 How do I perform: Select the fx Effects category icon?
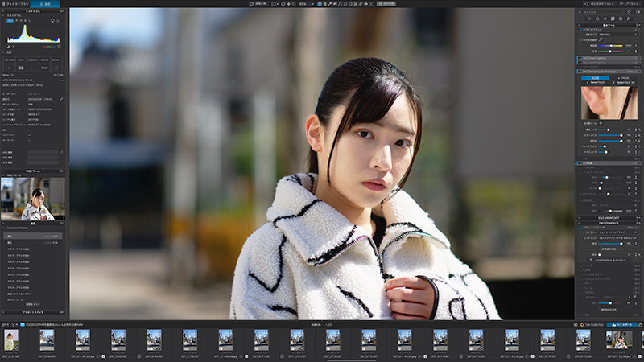pos(629,19)
